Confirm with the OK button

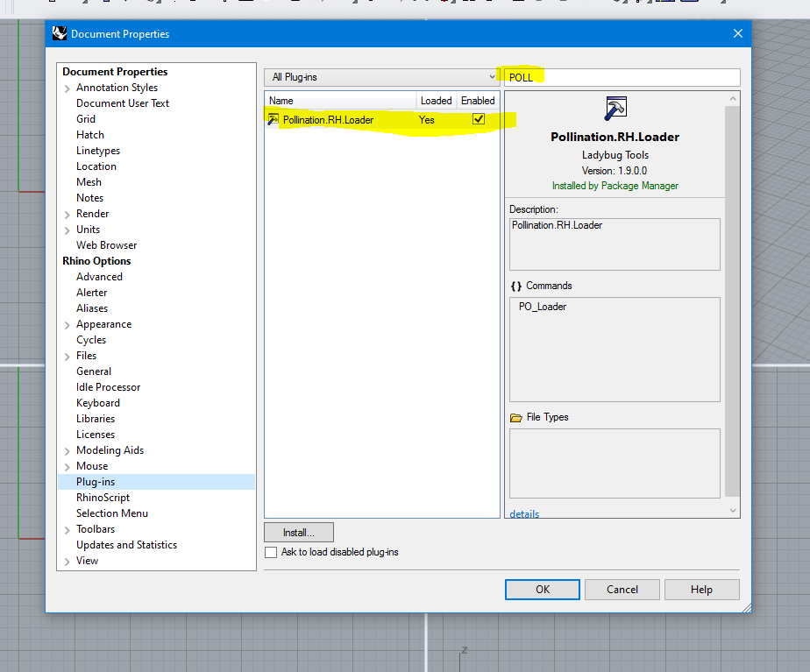coord(543,590)
